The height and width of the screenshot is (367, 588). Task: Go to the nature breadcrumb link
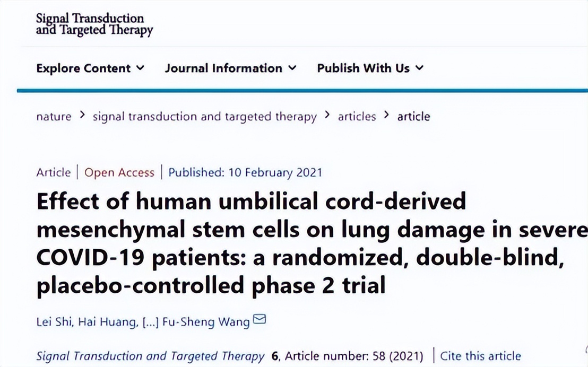(54, 117)
